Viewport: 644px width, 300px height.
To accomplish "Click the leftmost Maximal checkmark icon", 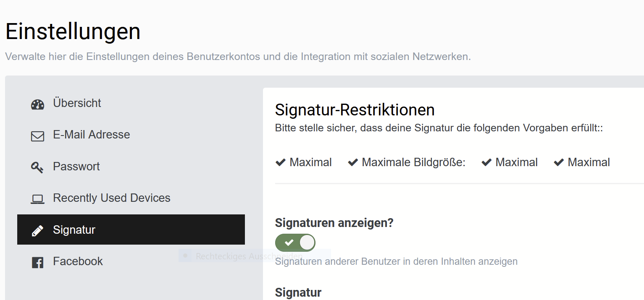I will [x=281, y=162].
